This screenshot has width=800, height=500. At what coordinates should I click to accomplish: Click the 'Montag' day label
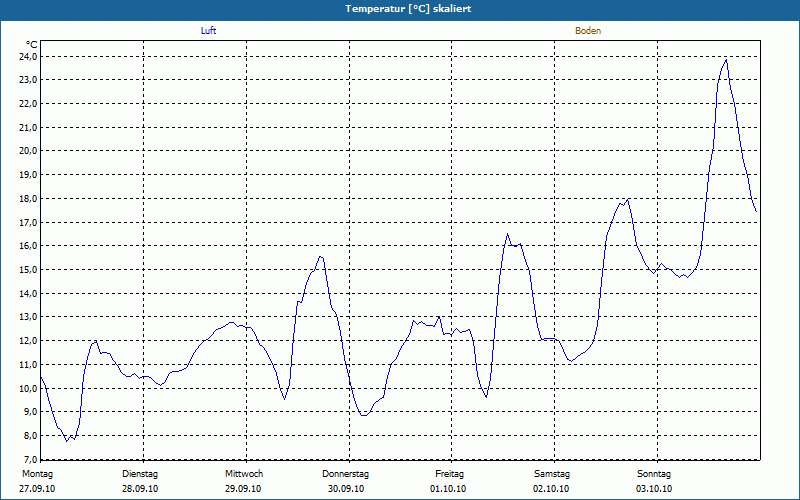[x=37, y=474]
